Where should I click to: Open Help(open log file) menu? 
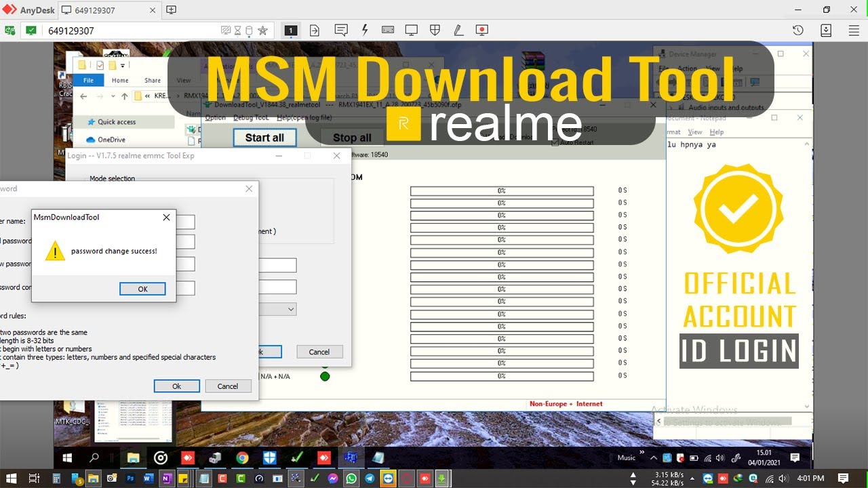click(x=304, y=117)
